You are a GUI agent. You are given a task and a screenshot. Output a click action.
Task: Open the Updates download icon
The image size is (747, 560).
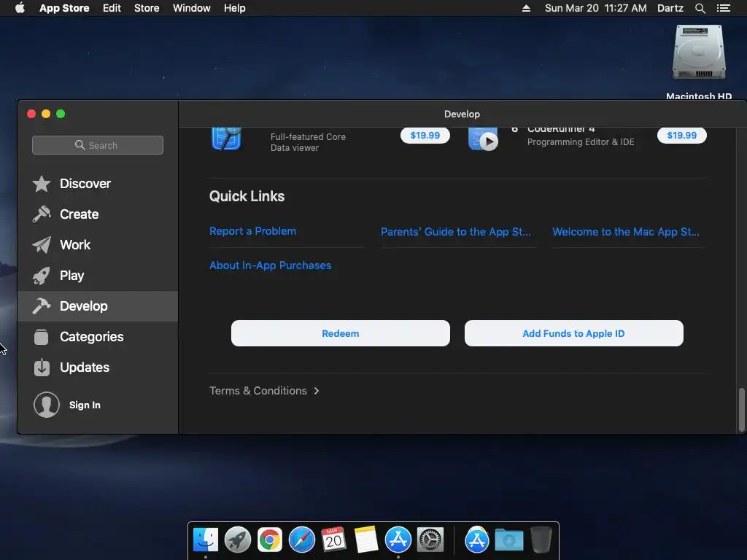tap(42, 367)
